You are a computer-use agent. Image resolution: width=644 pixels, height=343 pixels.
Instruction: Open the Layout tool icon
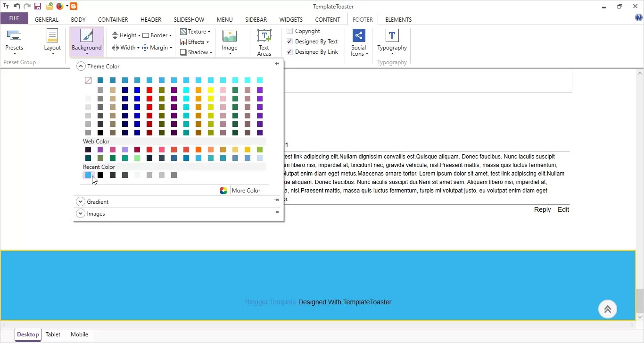point(52,37)
